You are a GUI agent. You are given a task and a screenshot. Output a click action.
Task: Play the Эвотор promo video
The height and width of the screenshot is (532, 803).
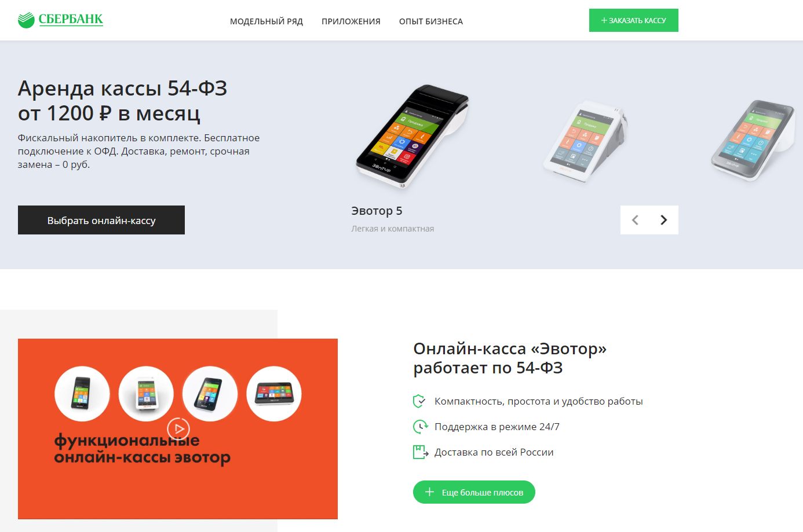[178, 429]
